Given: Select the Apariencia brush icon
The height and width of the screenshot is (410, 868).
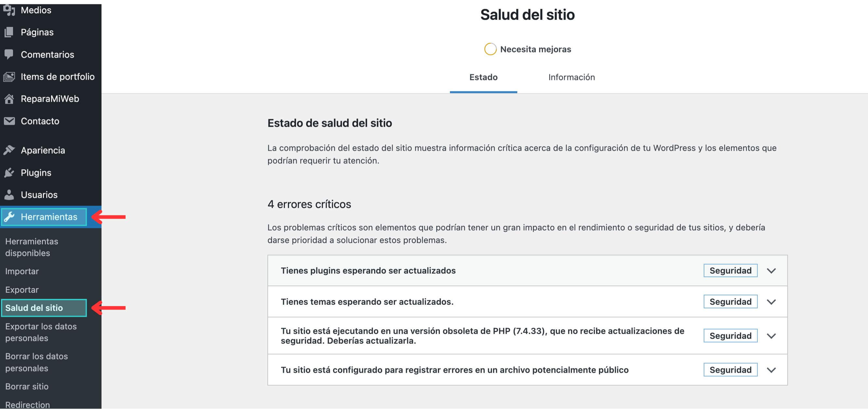Looking at the screenshot, I should pos(9,150).
